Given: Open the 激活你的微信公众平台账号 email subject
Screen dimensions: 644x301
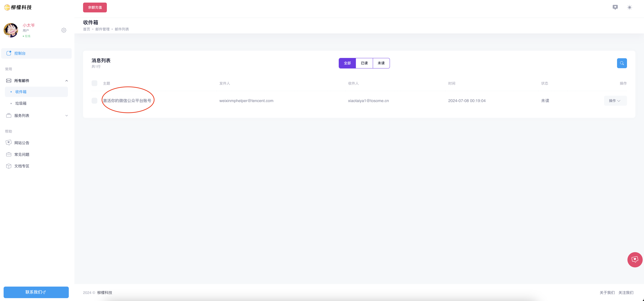Looking at the screenshot, I should click(127, 101).
